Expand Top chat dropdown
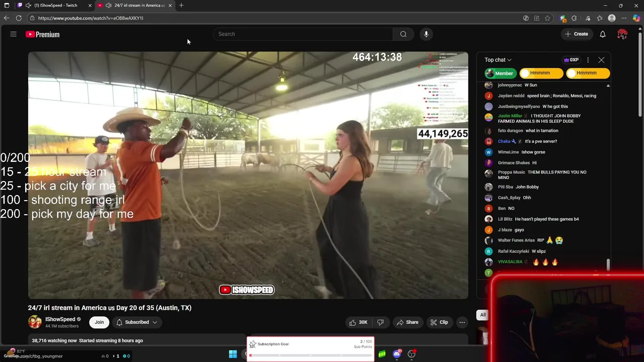Image resolution: width=644 pixels, height=362 pixels. pyautogui.click(x=498, y=60)
